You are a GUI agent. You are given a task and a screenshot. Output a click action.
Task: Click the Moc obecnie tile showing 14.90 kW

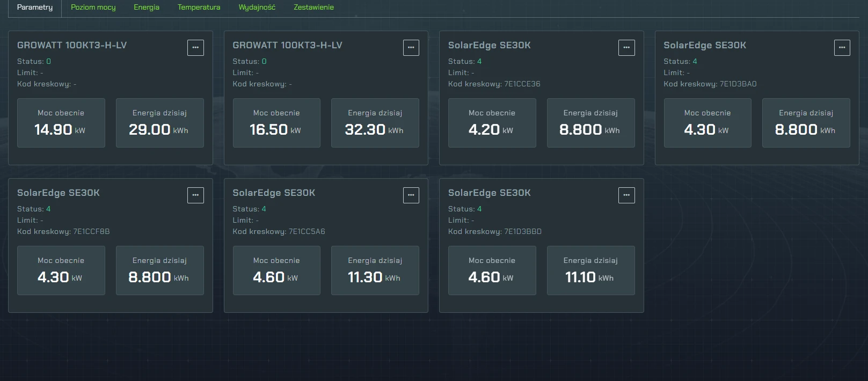tap(61, 123)
